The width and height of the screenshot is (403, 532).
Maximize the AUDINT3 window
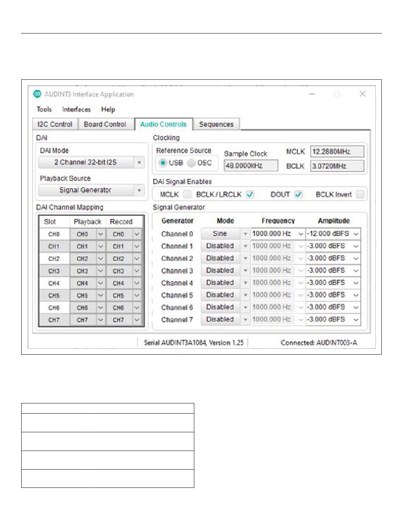(x=337, y=94)
